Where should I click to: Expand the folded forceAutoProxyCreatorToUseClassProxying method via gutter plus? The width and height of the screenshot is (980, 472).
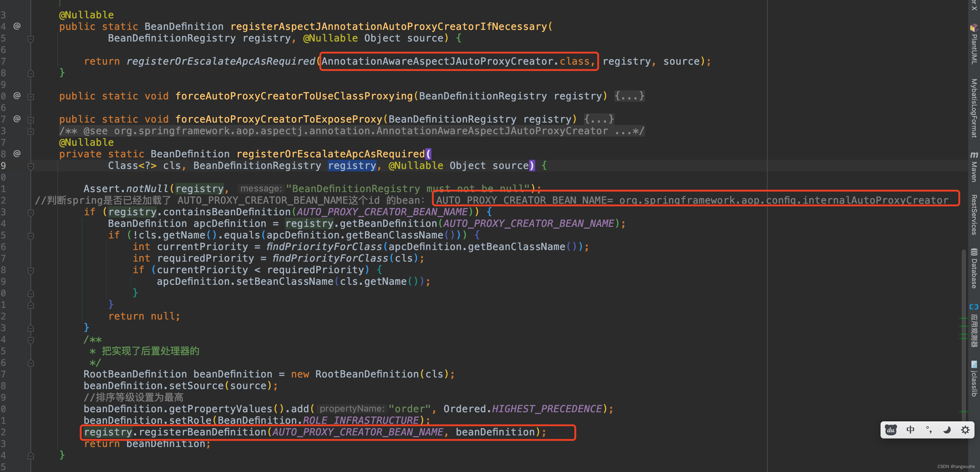coord(31,97)
